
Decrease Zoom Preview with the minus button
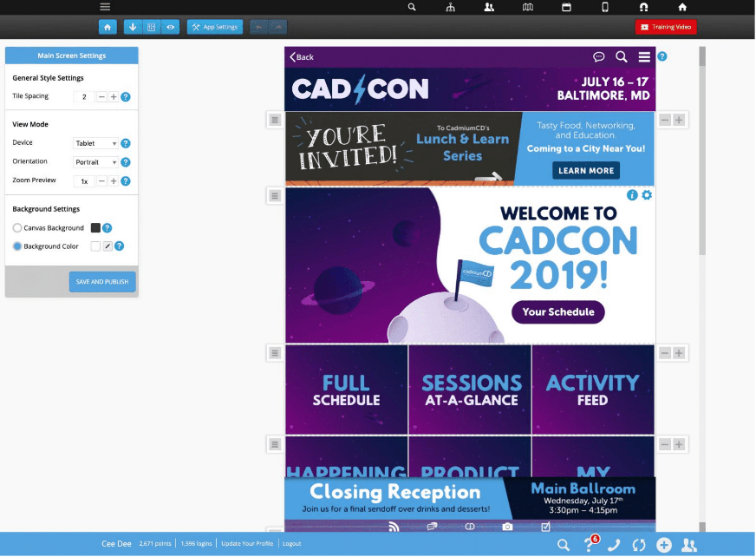(101, 181)
